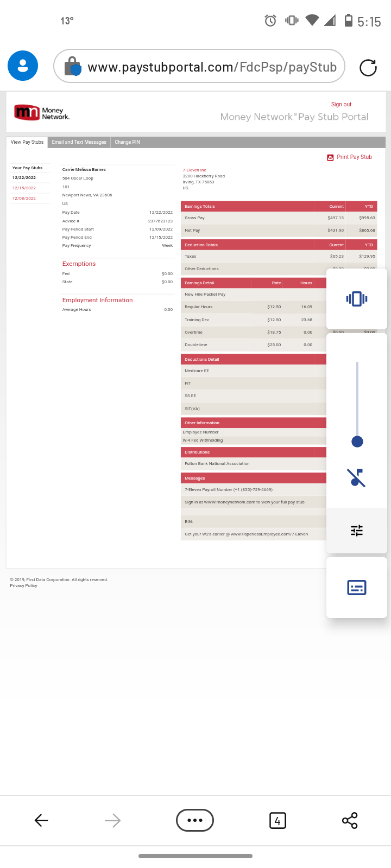The height and width of the screenshot is (868, 391).
Task: Unmute media using the crossed-out note icon
Action: (x=356, y=477)
